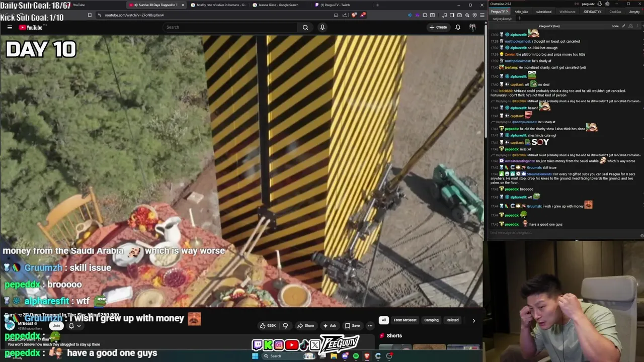Open the MrBeast channel name link
Image resolution: width=644 pixels, height=362 pixels.
click(26, 324)
